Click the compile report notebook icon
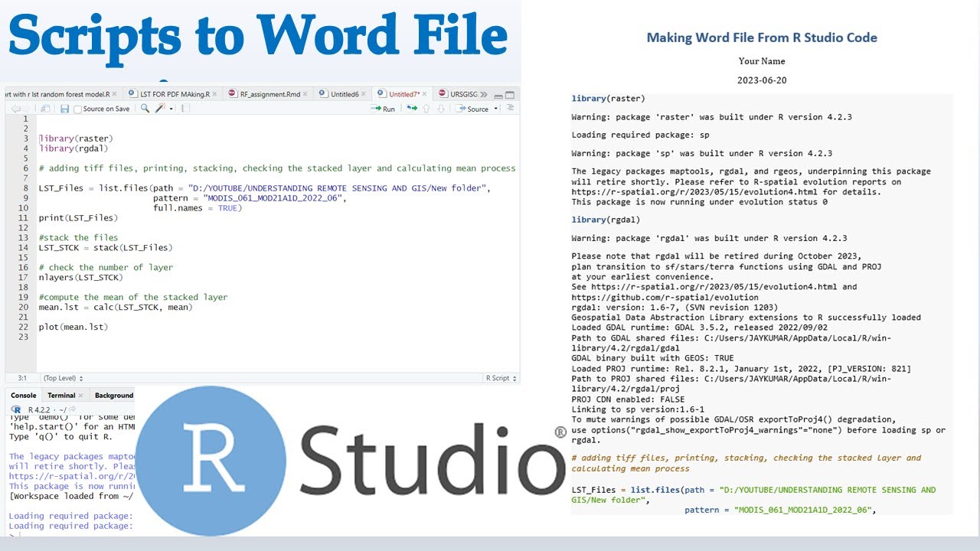 185,109
